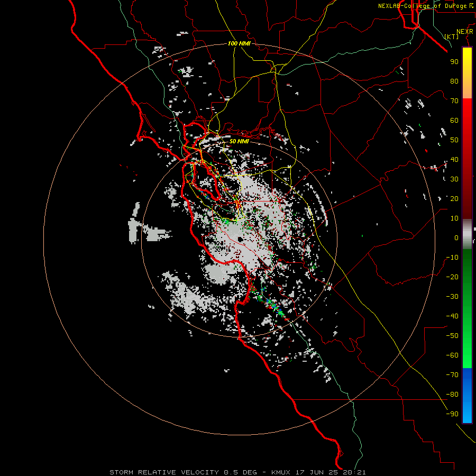Click the '40' value on velocity scale
Image resolution: width=476 pixels, height=476 pixels.
[x=454, y=159]
